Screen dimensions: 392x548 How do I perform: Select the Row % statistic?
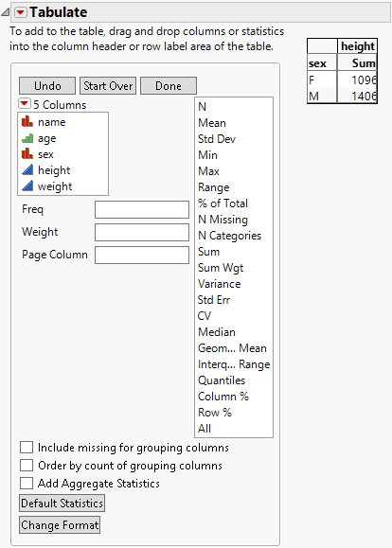(215, 413)
